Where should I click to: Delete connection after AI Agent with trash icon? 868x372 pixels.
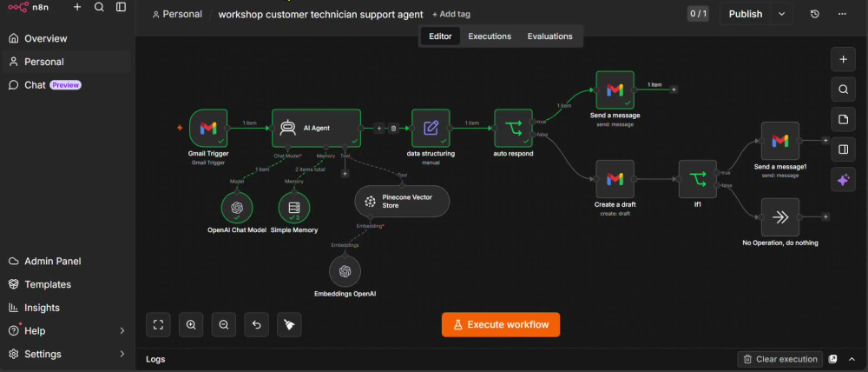pyautogui.click(x=393, y=128)
